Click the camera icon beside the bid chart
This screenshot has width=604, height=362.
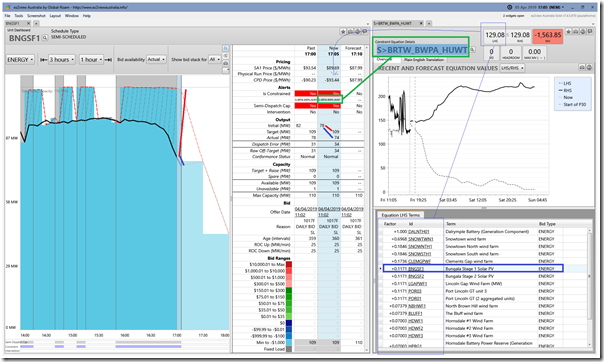point(226,63)
